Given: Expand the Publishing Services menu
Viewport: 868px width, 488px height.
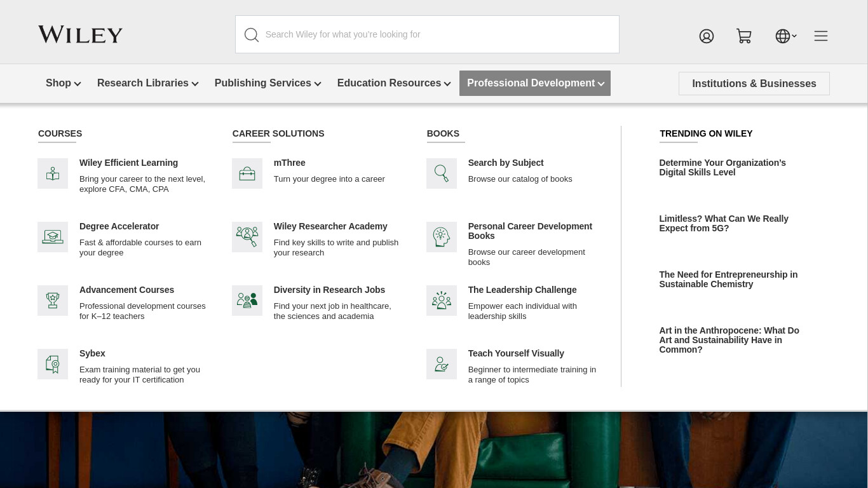Looking at the screenshot, I should pyautogui.click(x=268, y=83).
